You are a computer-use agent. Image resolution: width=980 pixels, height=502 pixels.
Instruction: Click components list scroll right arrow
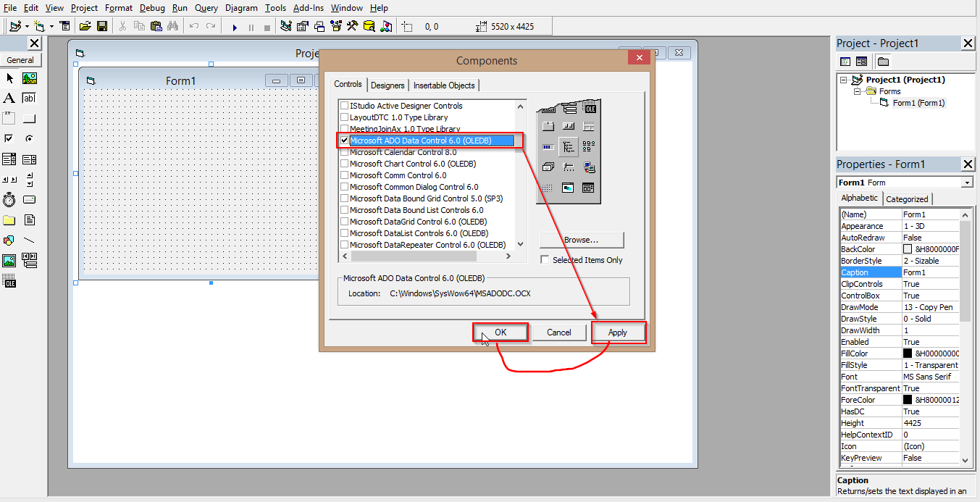pyautogui.click(x=508, y=256)
